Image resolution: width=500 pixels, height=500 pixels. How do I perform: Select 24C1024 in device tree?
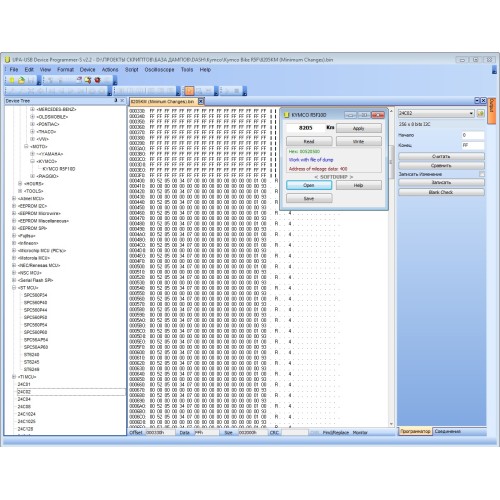coord(26,414)
